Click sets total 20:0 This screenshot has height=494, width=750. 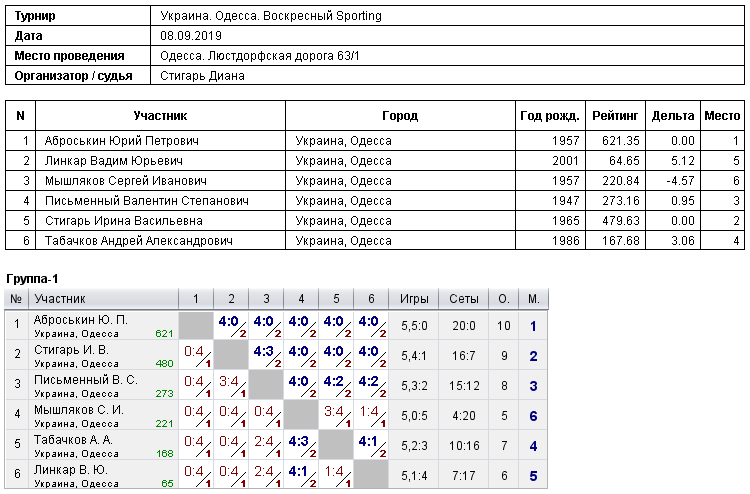click(x=464, y=326)
